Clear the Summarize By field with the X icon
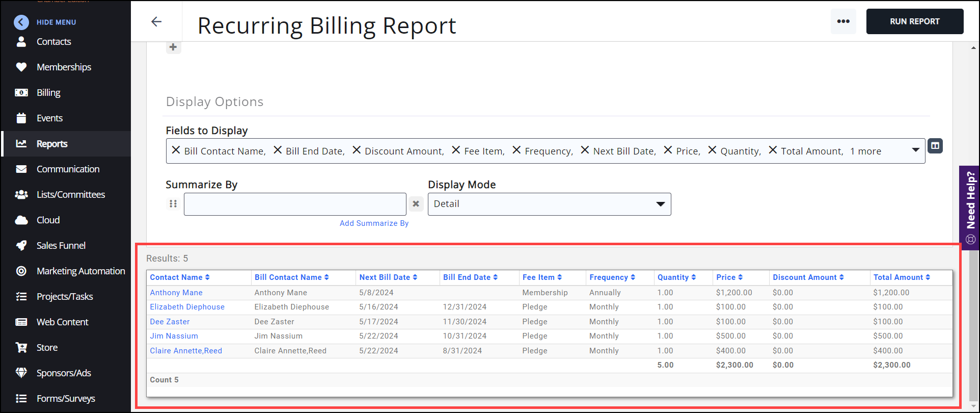 pos(416,204)
